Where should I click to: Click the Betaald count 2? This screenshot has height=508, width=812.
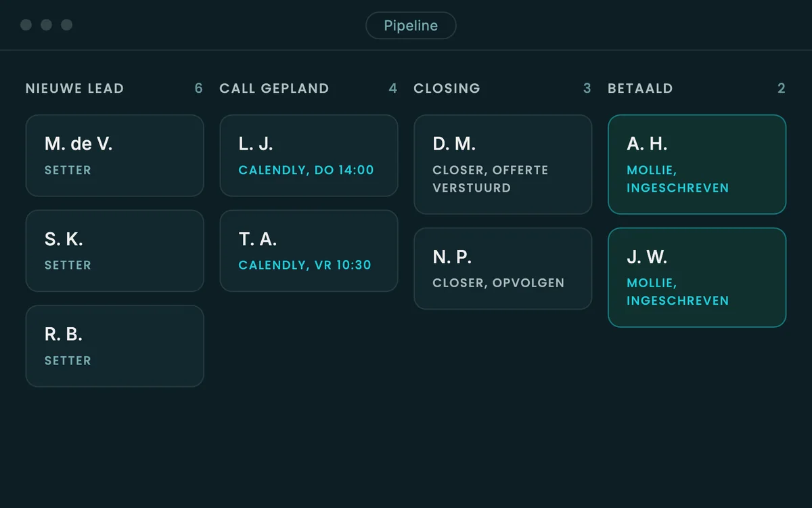[782, 88]
